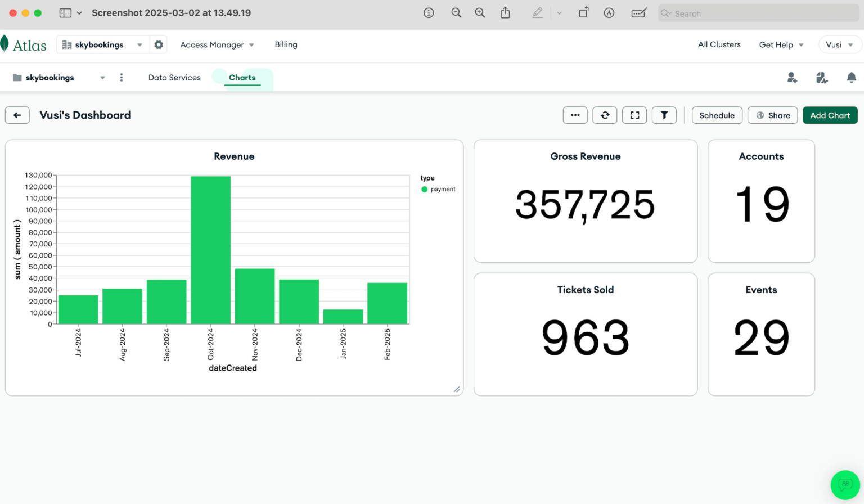The image size is (864, 504).
Task: Click the sum ( amount ) axis label
Action: (x=17, y=249)
